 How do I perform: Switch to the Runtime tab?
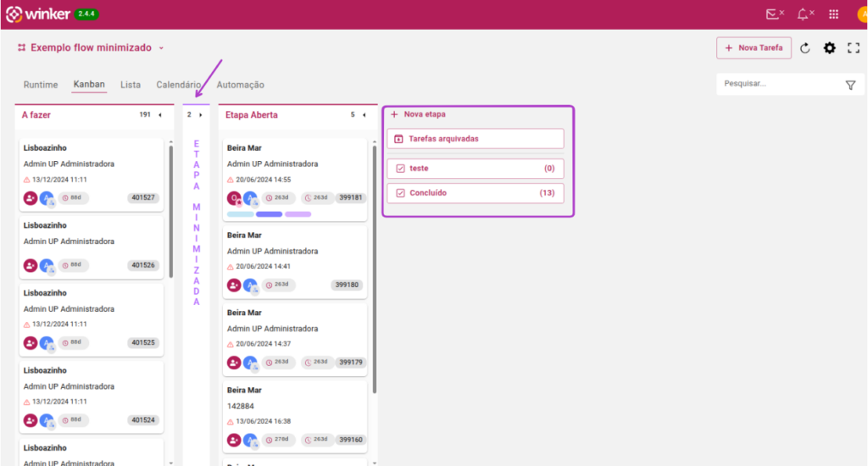(x=41, y=85)
